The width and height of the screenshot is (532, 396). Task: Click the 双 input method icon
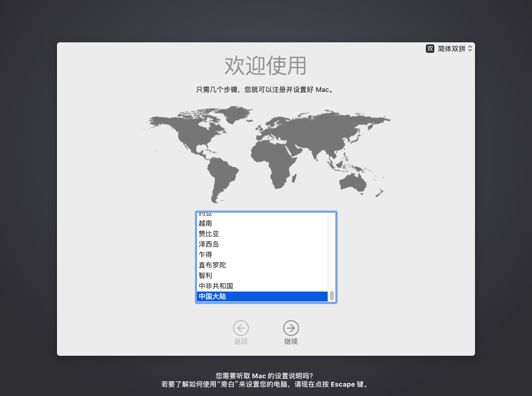(430, 49)
